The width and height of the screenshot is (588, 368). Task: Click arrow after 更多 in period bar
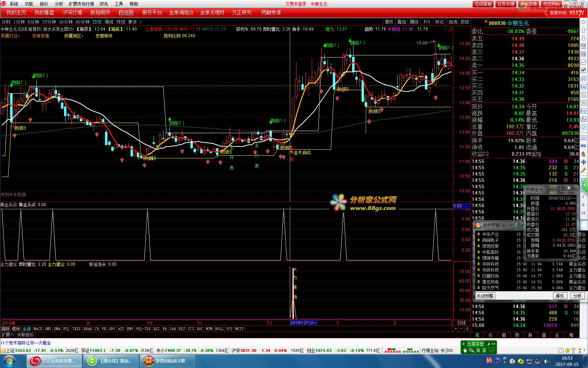coord(141,22)
